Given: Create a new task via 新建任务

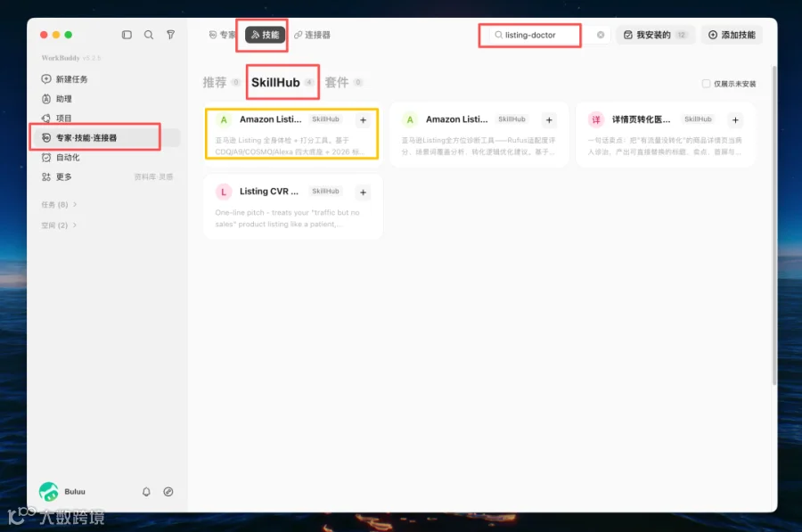Looking at the screenshot, I should (x=64, y=78).
